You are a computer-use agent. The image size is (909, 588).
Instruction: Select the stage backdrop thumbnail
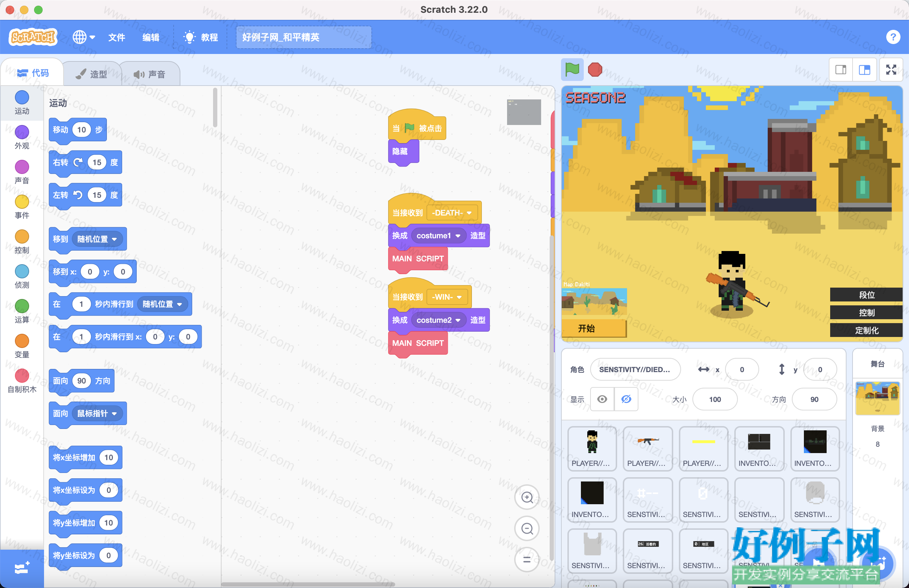[x=877, y=398]
